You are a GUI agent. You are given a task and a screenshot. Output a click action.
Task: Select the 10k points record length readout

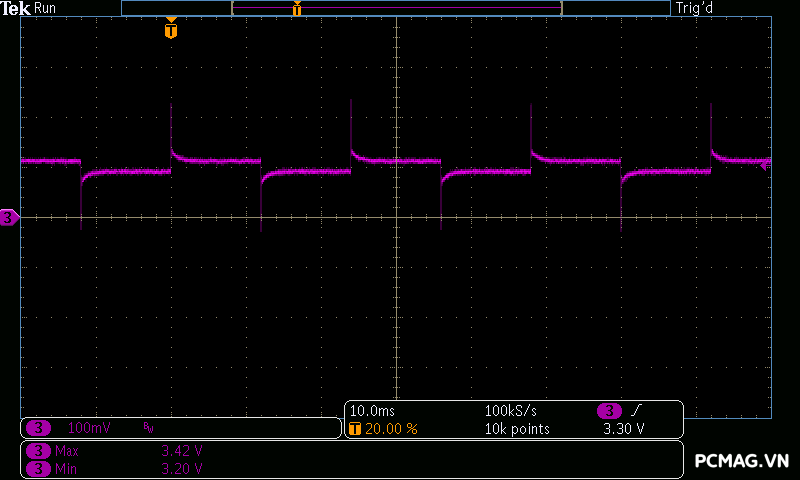pos(518,428)
